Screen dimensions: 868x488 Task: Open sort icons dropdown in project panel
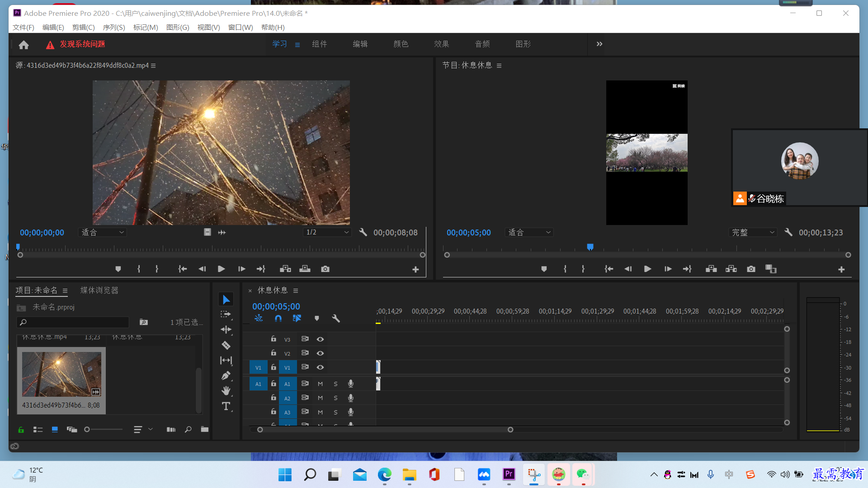[x=143, y=429]
